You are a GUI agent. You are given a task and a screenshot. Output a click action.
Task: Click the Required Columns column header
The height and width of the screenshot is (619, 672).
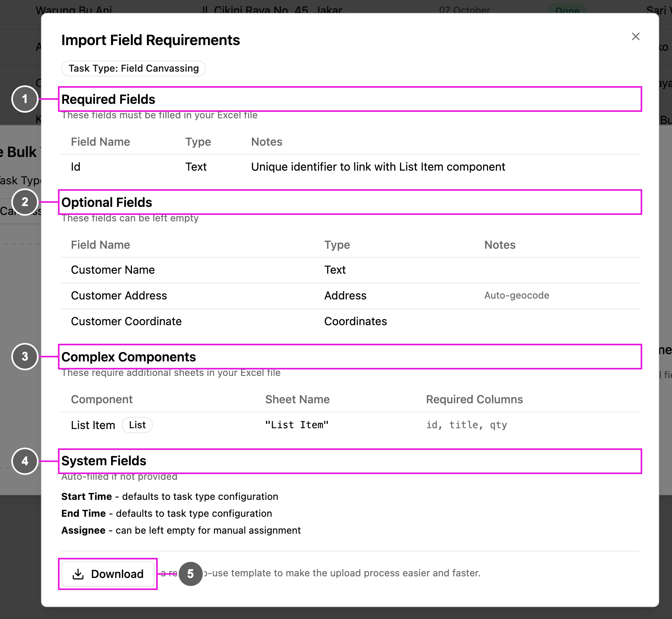[x=474, y=399]
